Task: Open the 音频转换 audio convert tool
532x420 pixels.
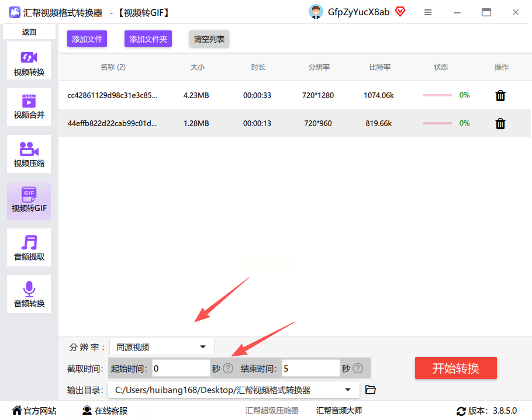Action: pyautogui.click(x=29, y=294)
